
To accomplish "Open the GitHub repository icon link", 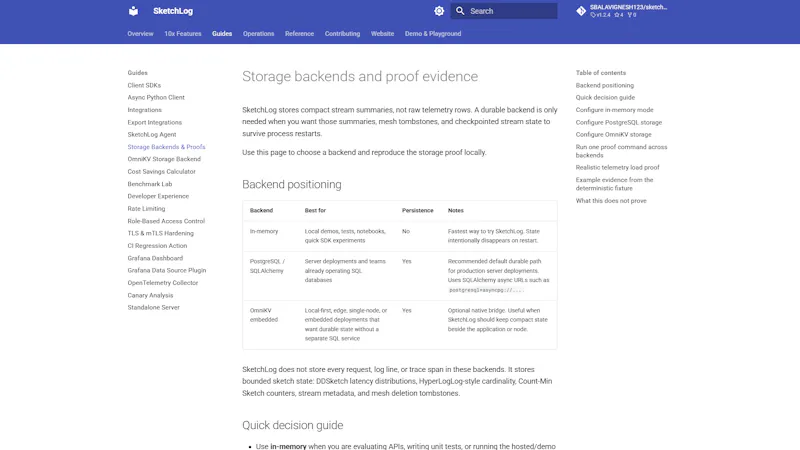I will click(x=581, y=11).
